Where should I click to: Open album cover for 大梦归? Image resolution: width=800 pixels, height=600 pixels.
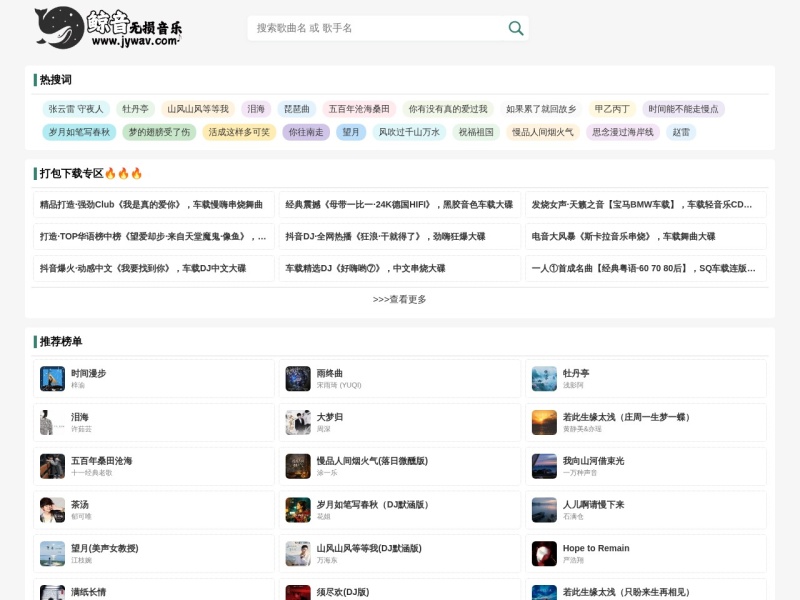pos(298,422)
